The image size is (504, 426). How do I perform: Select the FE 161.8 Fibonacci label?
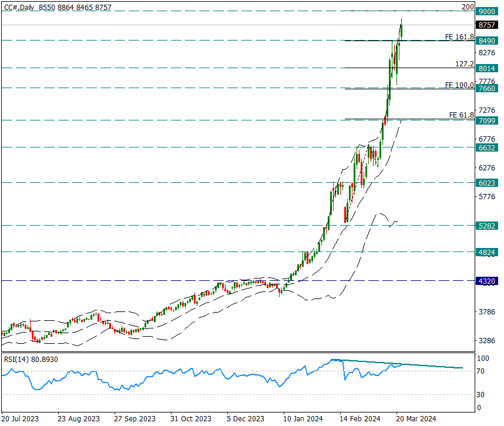point(459,36)
